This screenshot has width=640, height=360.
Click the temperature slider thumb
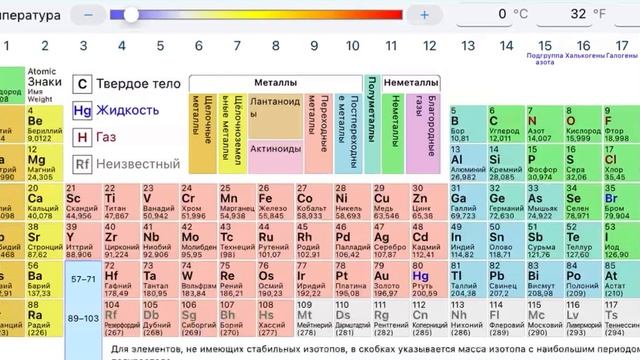click(x=131, y=15)
